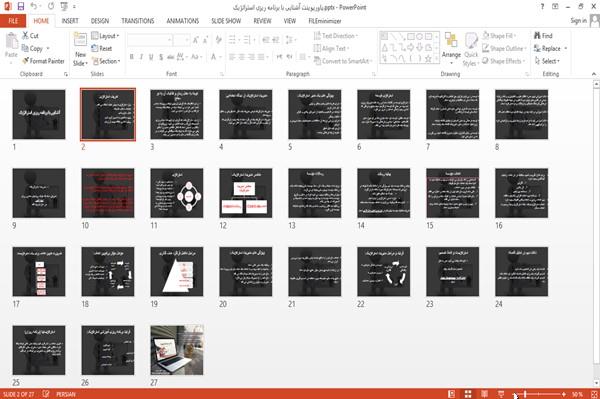Select slide 12 thumbnail
The image size is (600, 399).
(x=246, y=193)
